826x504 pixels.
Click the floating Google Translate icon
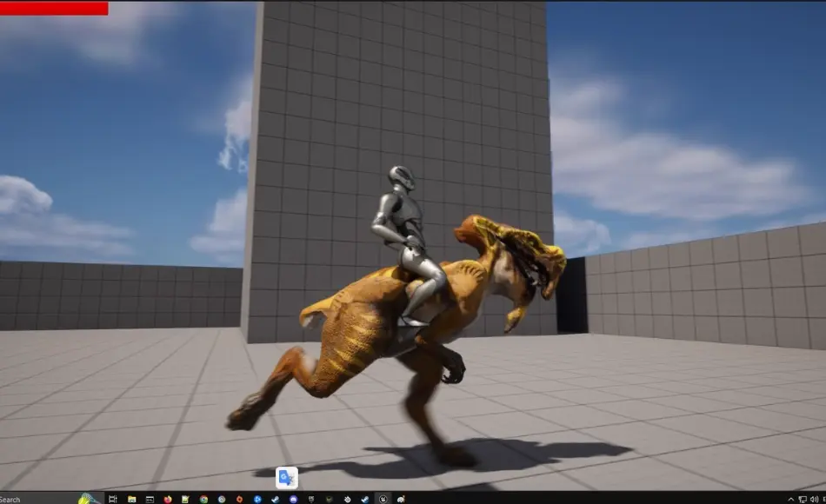click(287, 478)
